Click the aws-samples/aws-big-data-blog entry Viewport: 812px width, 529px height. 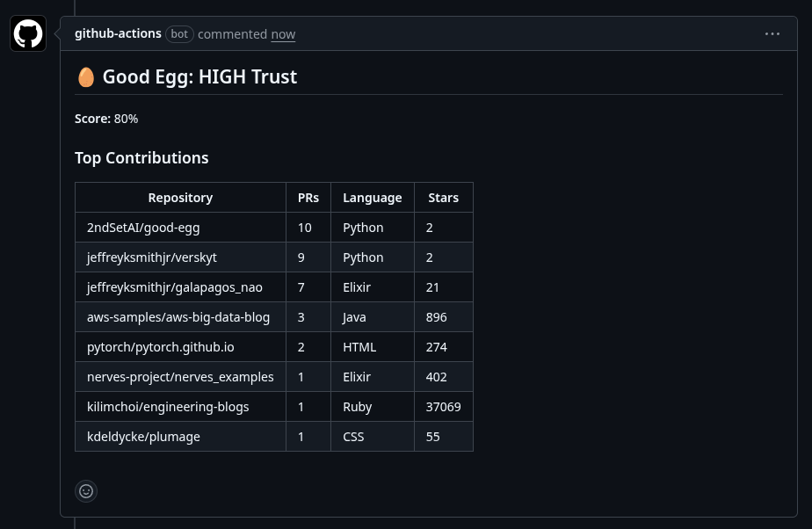(x=178, y=317)
